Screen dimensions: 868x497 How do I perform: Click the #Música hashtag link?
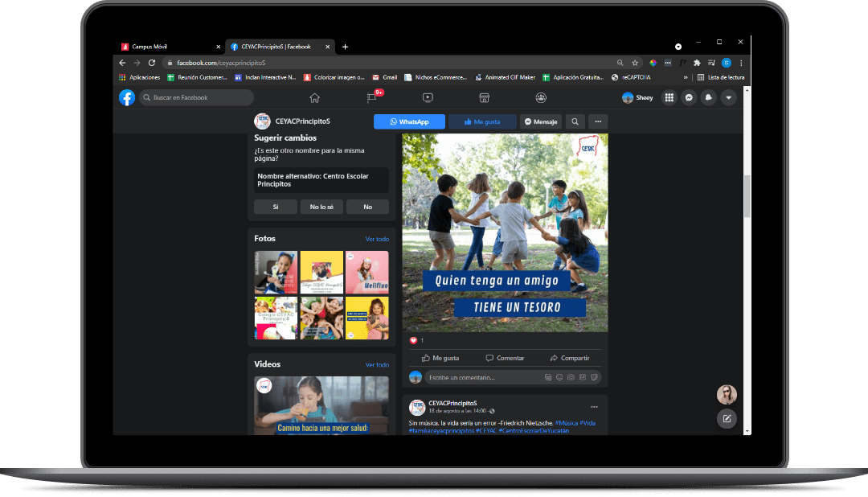point(567,423)
